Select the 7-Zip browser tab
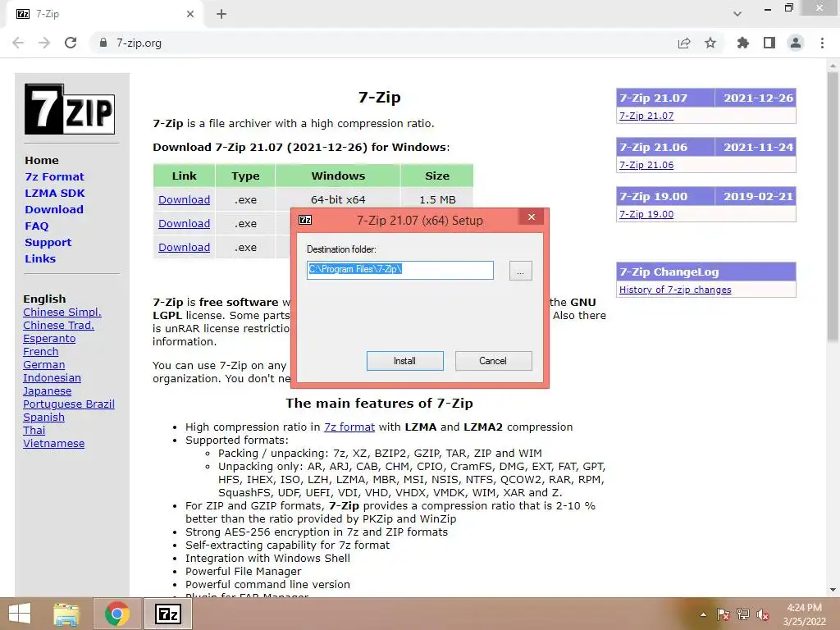Viewport: 840px width, 630px height. coord(104,14)
